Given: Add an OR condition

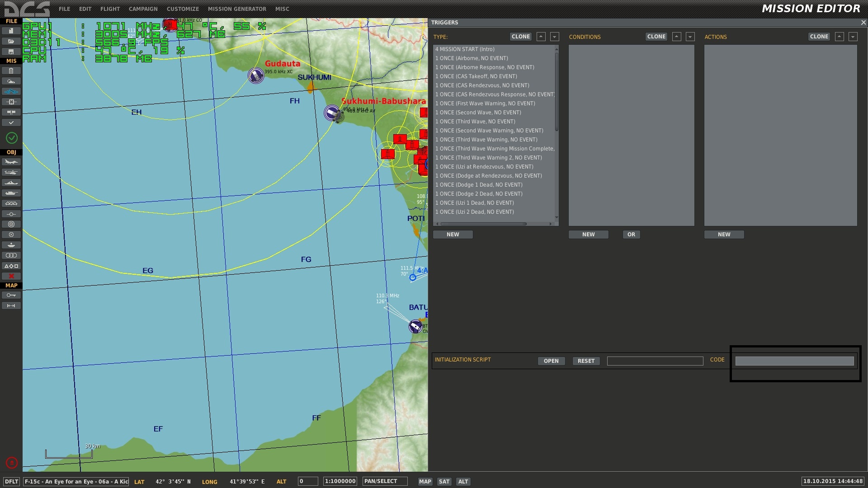Looking at the screenshot, I should pos(631,235).
